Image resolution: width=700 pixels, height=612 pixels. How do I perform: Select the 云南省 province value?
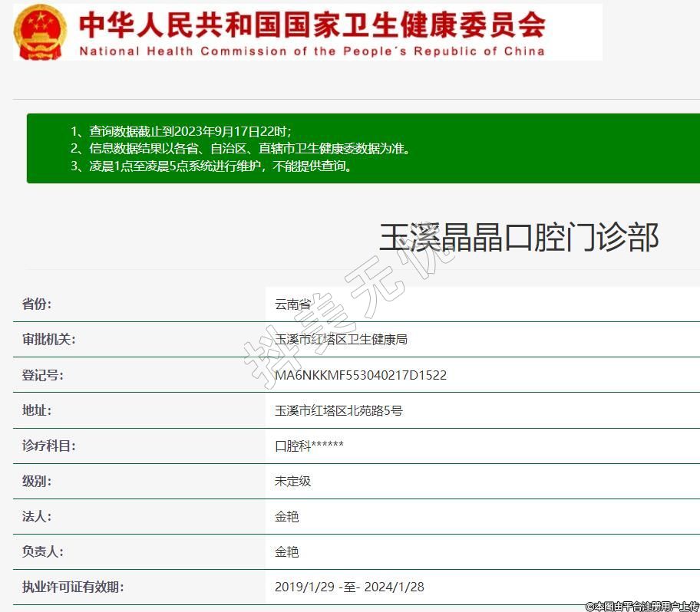(x=292, y=304)
